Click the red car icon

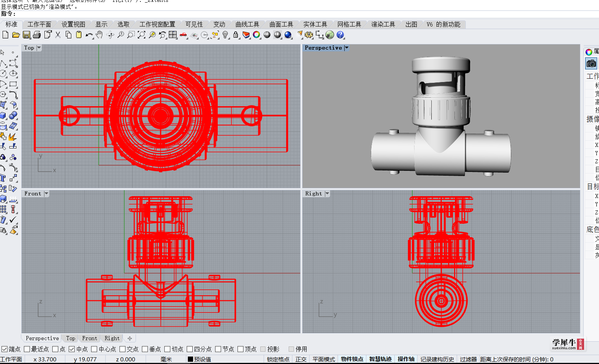[183, 35]
